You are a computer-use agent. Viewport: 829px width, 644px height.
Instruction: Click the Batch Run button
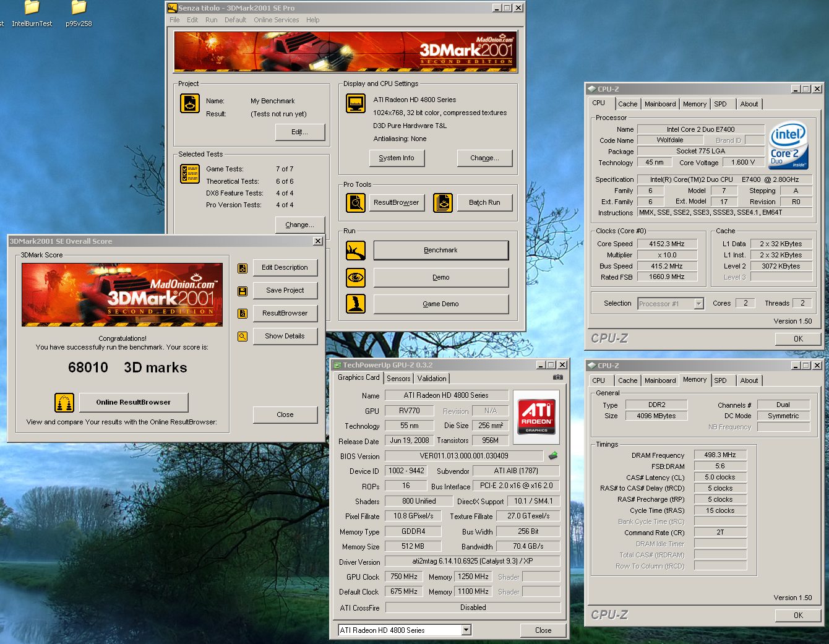(484, 202)
